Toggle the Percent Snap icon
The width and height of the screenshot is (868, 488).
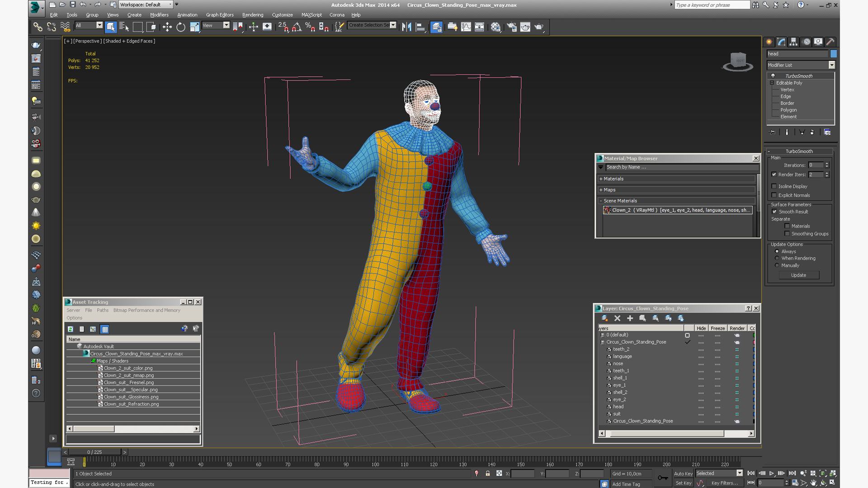[310, 27]
